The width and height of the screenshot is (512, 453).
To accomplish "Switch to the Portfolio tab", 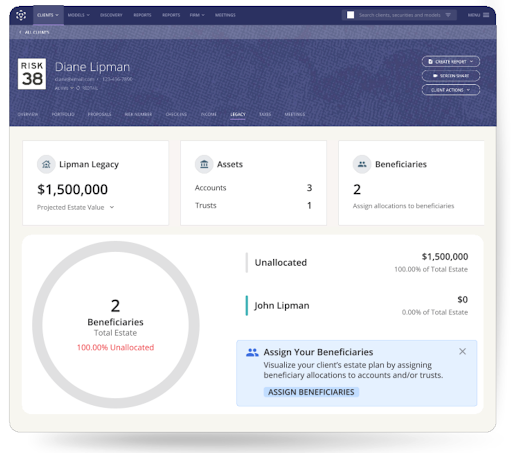I will 63,114.
